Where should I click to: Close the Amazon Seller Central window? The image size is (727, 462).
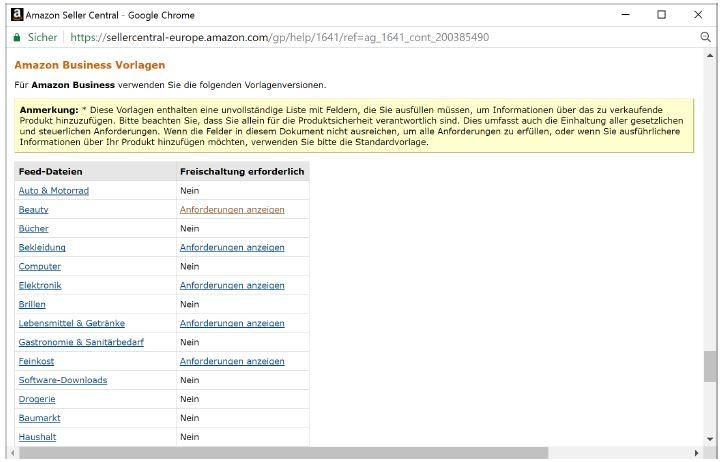pyautogui.click(x=698, y=15)
